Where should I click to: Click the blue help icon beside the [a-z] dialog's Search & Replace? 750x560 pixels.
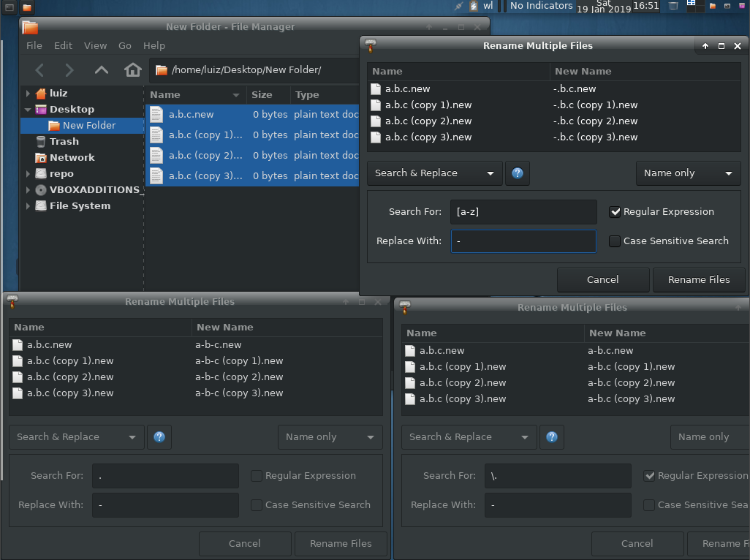[x=518, y=173]
